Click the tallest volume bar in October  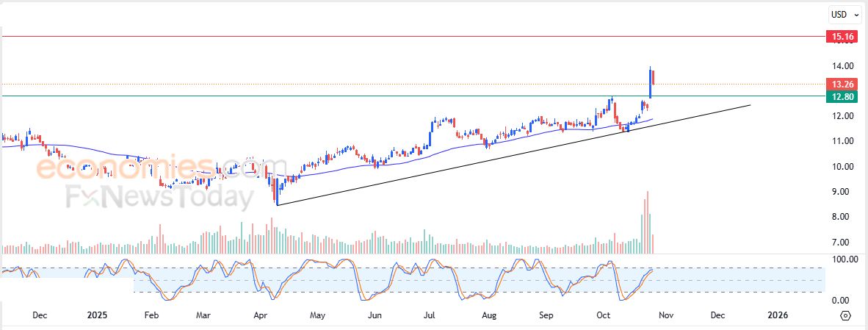click(647, 220)
